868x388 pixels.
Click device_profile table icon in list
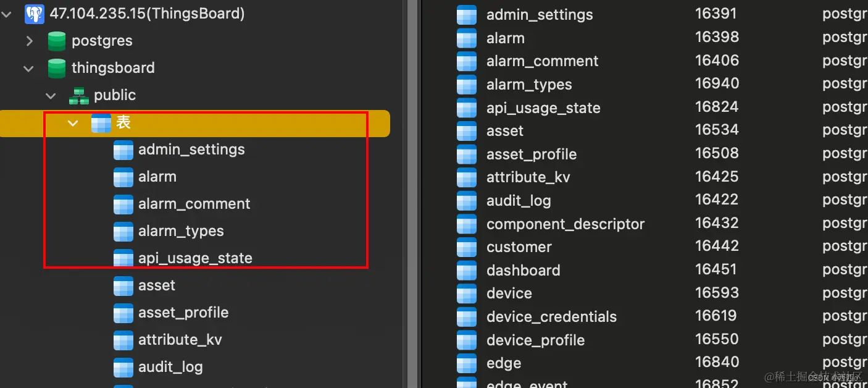click(x=467, y=340)
